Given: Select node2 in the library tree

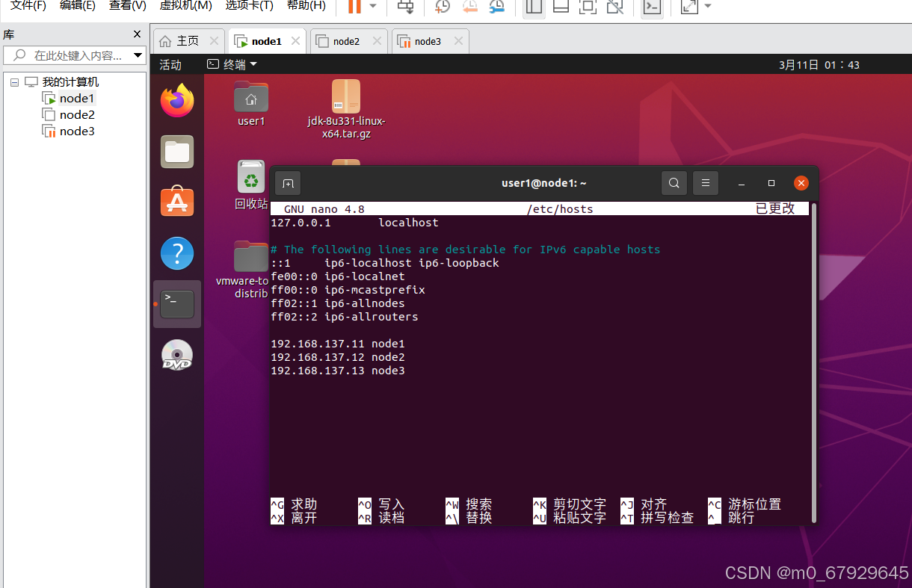Looking at the screenshot, I should [x=77, y=115].
